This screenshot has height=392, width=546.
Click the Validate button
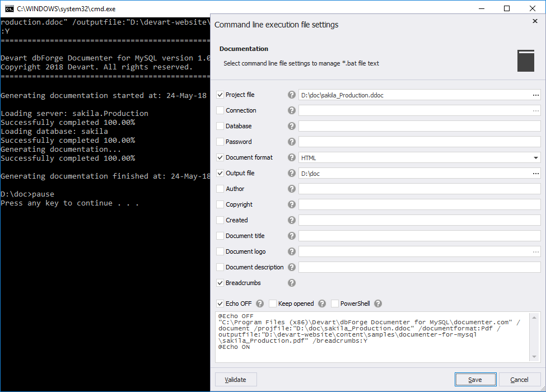tap(236, 380)
